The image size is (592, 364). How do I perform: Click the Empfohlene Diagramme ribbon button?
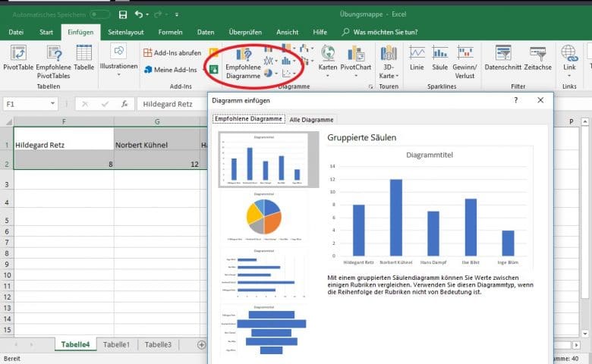pos(244,63)
